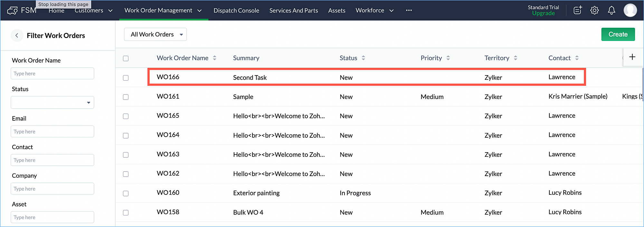Sort by Work Order Name column
This screenshot has width=644, height=227.
pyautogui.click(x=214, y=58)
